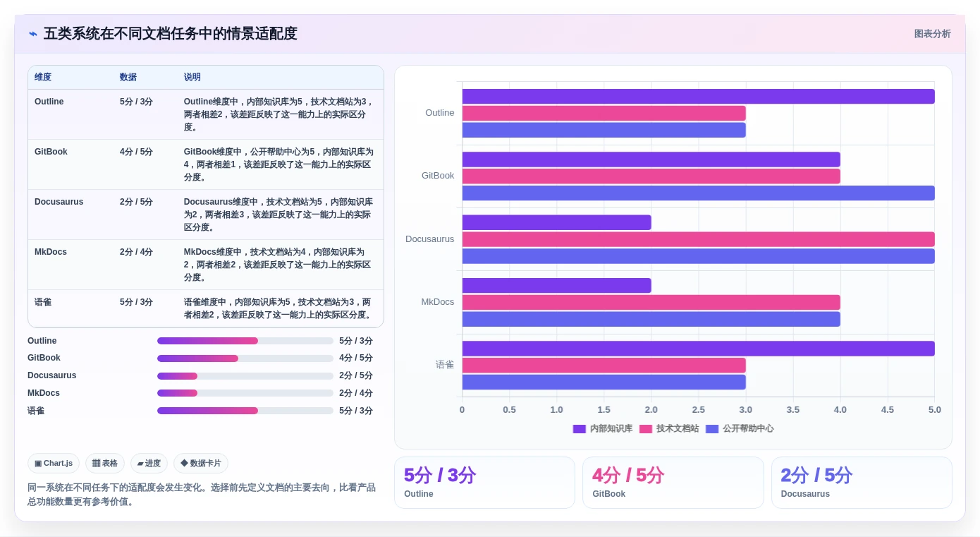Click the GitBook 公开帮助中心 bar in chart
980x537 pixels.
tap(698, 193)
